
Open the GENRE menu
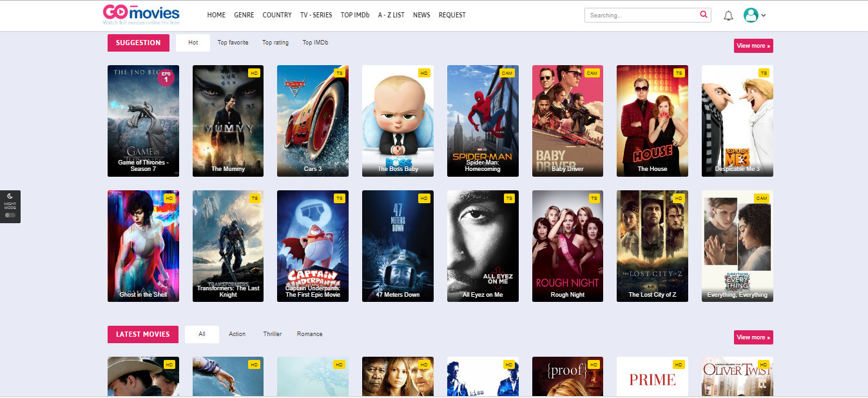pyautogui.click(x=244, y=15)
